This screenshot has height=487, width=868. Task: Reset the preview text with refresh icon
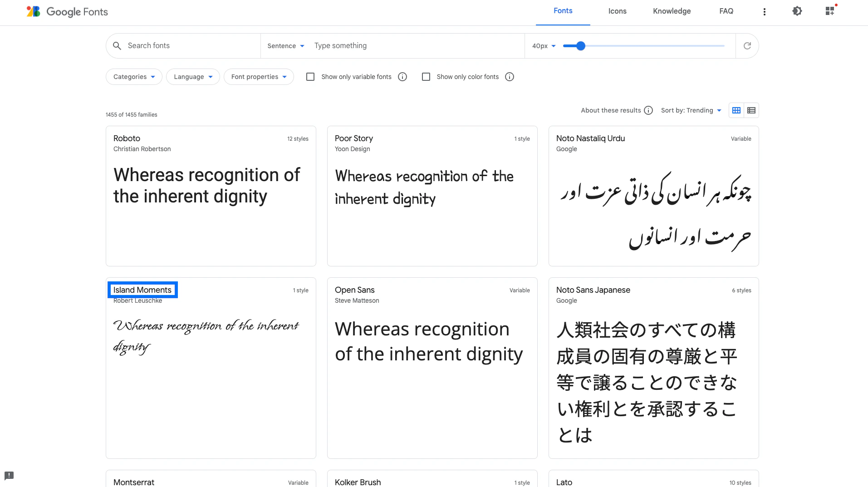click(746, 45)
